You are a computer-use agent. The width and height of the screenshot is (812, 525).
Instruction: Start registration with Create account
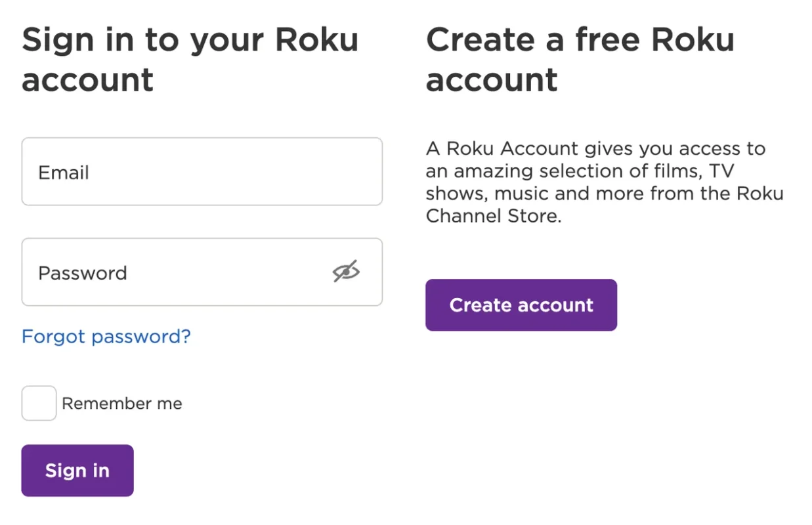521,305
